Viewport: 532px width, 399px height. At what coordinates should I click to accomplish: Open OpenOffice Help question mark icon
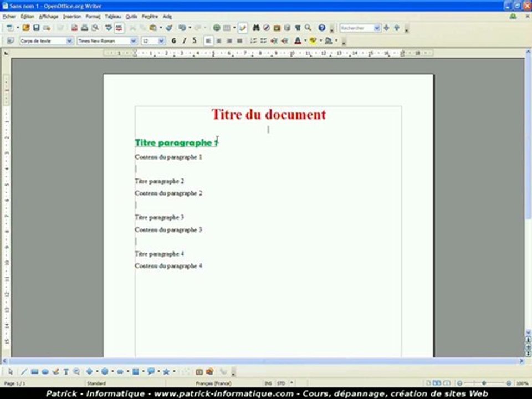321,28
